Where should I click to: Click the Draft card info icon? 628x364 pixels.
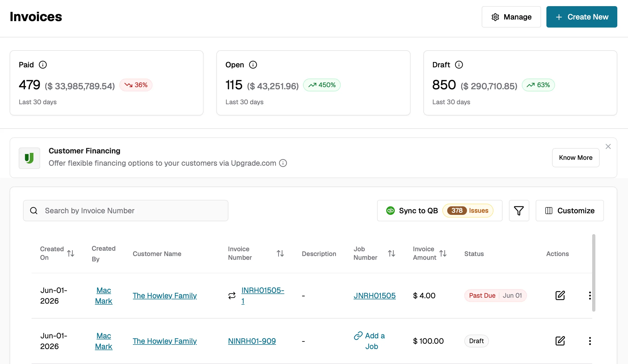[459, 65]
